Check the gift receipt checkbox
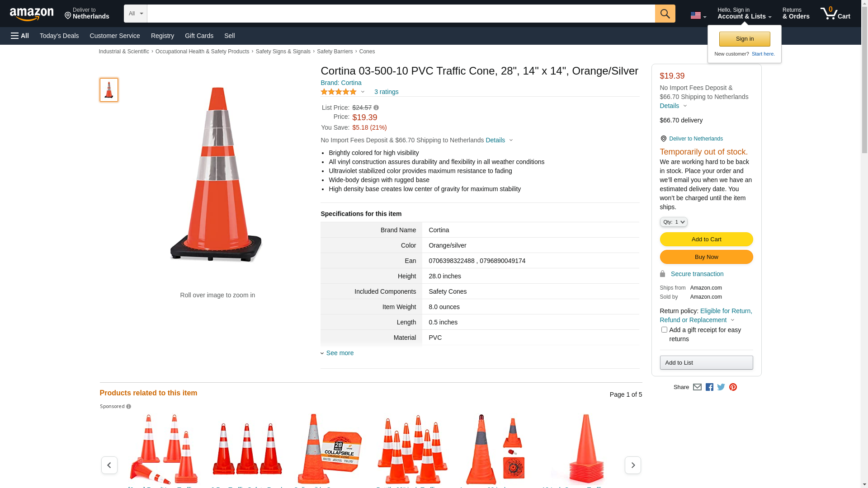The height and width of the screenshot is (488, 868). pos(664,330)
